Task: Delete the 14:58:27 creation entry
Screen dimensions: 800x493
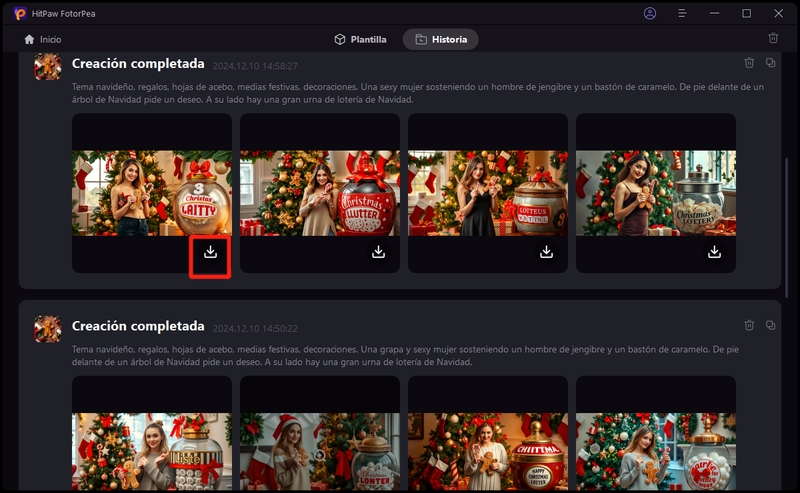Action: pos(749,63)
